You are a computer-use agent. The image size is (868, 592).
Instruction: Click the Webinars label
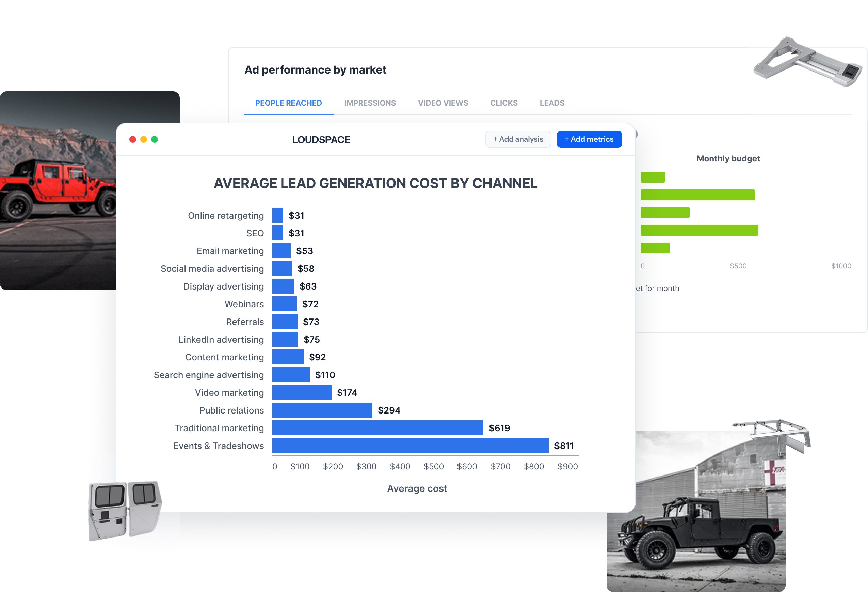click(x=244, y=304)
